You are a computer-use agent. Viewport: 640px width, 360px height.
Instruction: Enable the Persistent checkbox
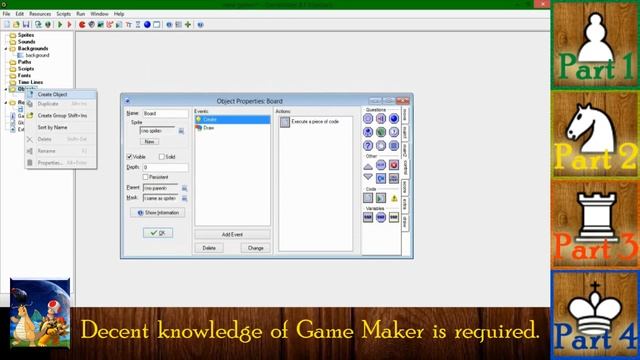tap(145, 177)
